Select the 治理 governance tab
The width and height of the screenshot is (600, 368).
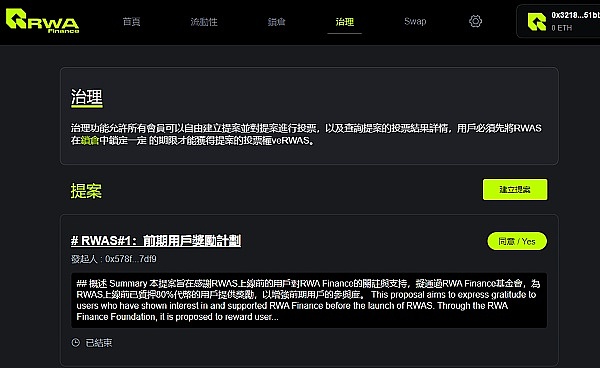344,22
